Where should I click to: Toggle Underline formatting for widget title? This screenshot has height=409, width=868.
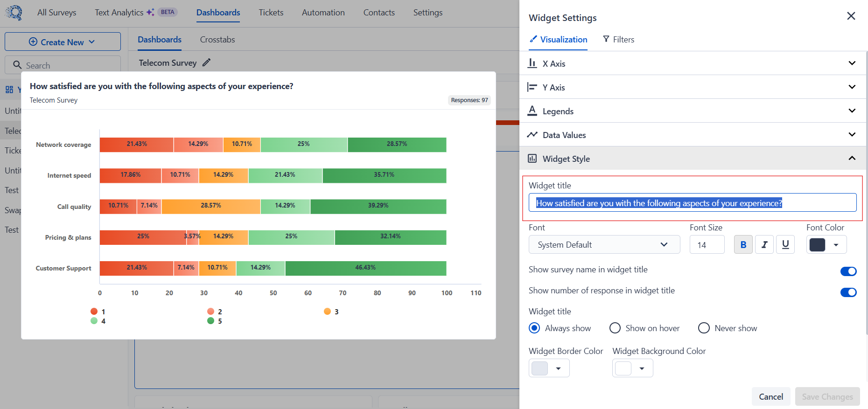pyautogui.click(x=785, y=244)
